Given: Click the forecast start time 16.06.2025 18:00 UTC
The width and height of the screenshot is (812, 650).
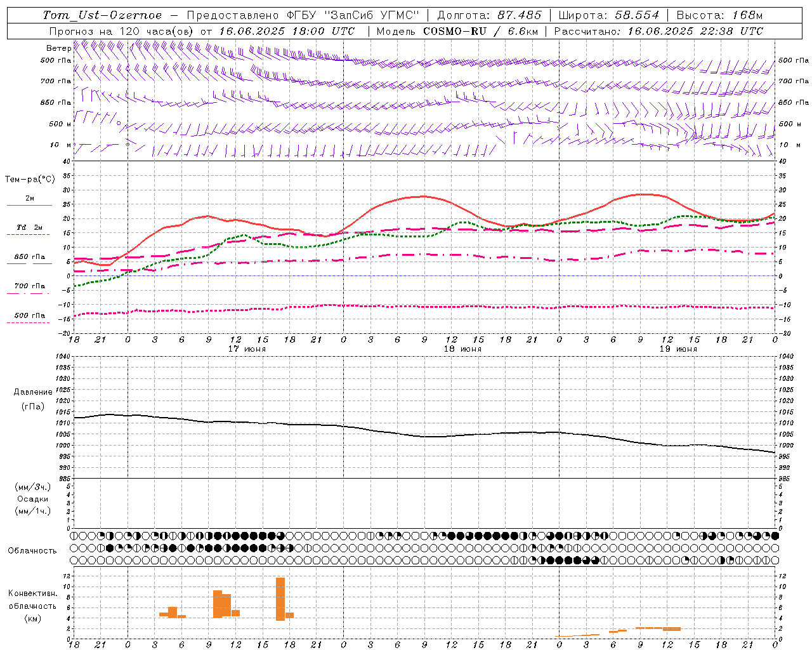Looking at the screenshot, I should click(287, 31).
